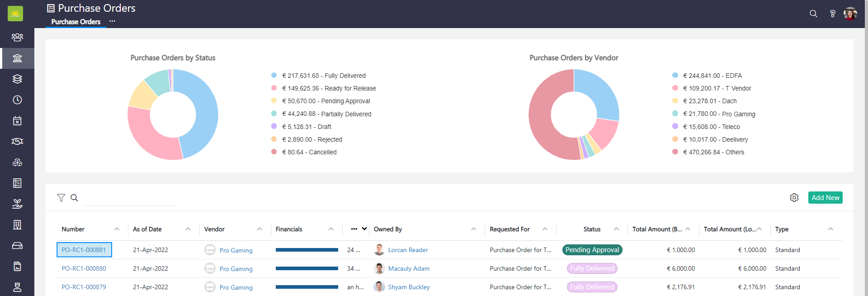Screen dimensions: 868x296
Task: Click the handshake icon in sidebar
Action: (x=17, y=142)
